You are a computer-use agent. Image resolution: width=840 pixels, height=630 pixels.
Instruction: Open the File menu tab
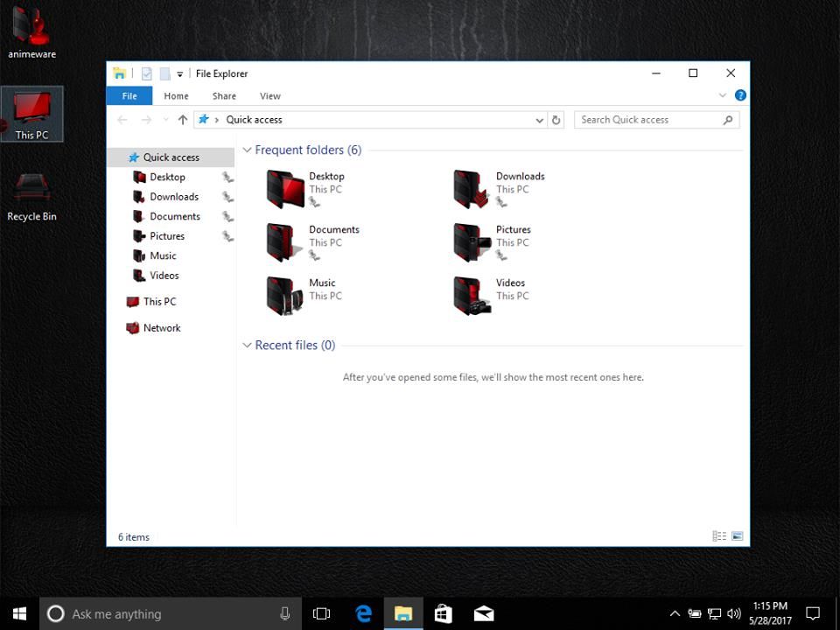click(129, 96)
